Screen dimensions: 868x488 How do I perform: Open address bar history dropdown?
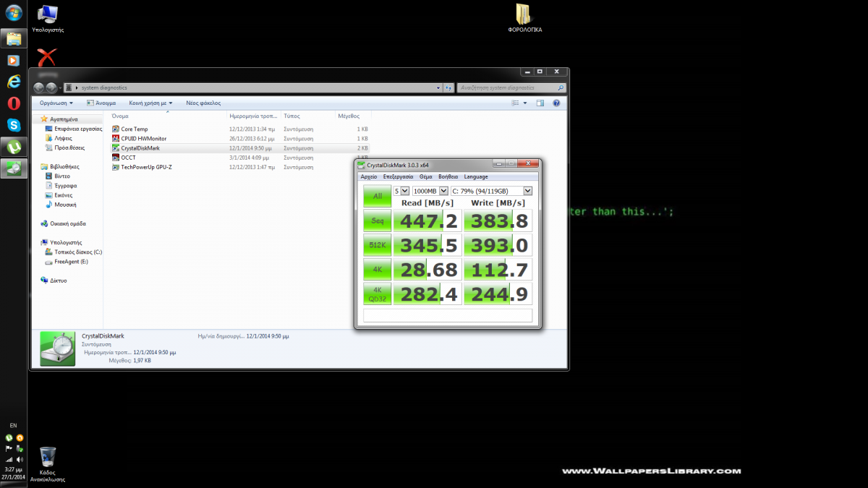point(438,87)
